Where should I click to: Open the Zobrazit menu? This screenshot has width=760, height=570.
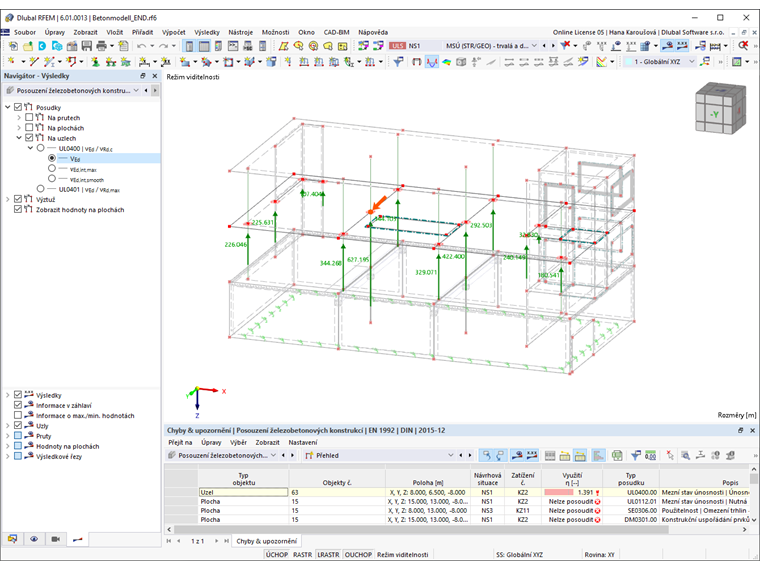tap(85, 32)
